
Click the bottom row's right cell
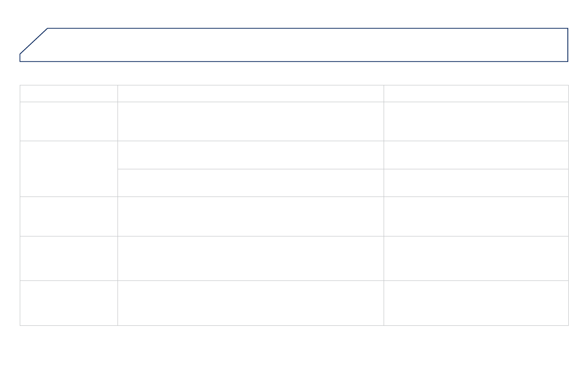[476, 303]
